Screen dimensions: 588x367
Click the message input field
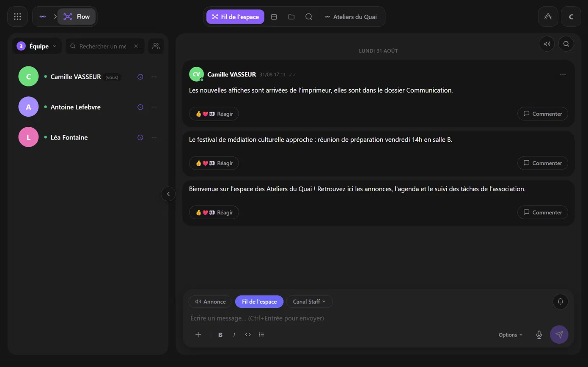click(x=378, y=318)
